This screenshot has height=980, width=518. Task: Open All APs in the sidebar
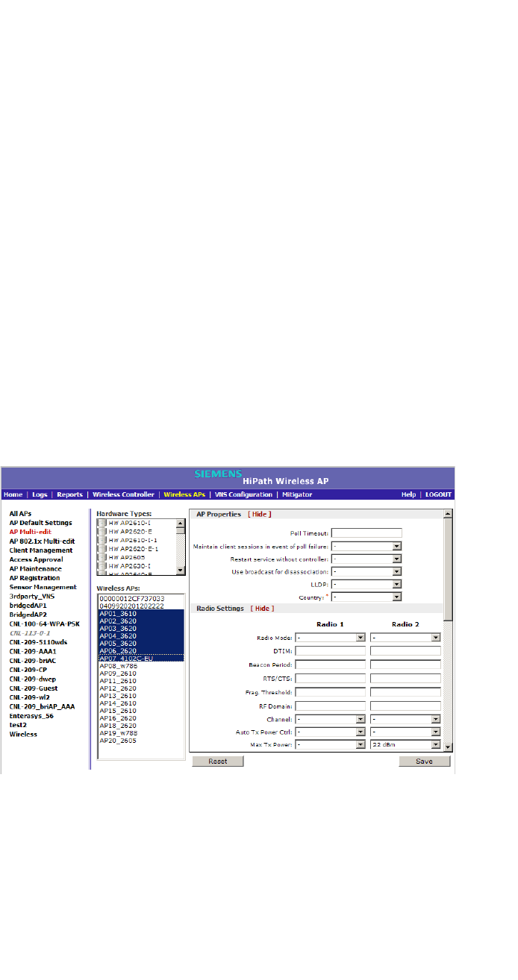point(20,514)
